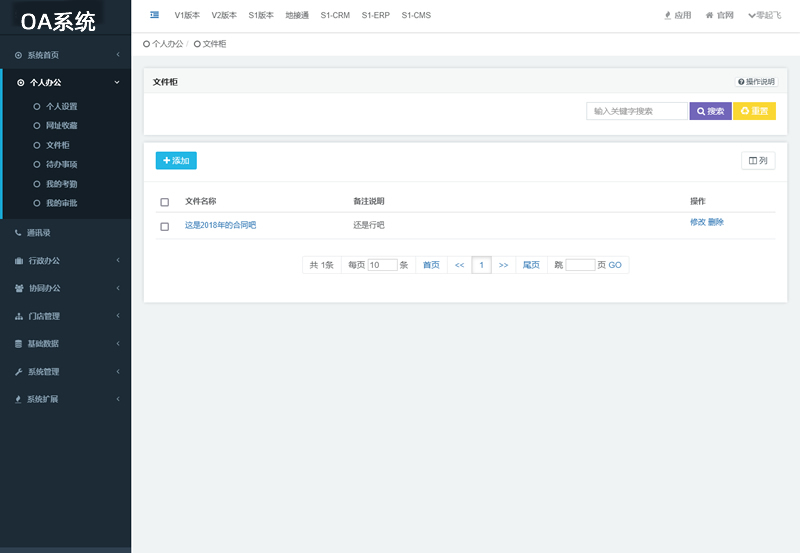
Task: Click the home icon next to 官网
Action: click(709, 15)
